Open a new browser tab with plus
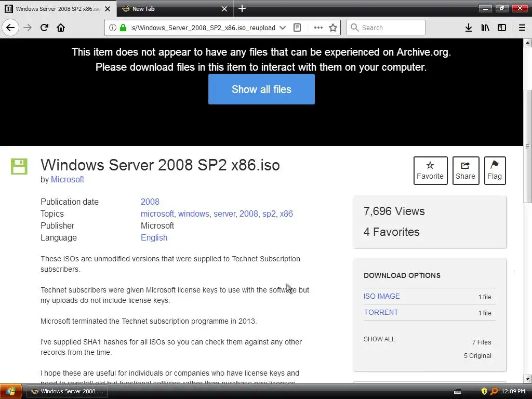 [242, 8]
